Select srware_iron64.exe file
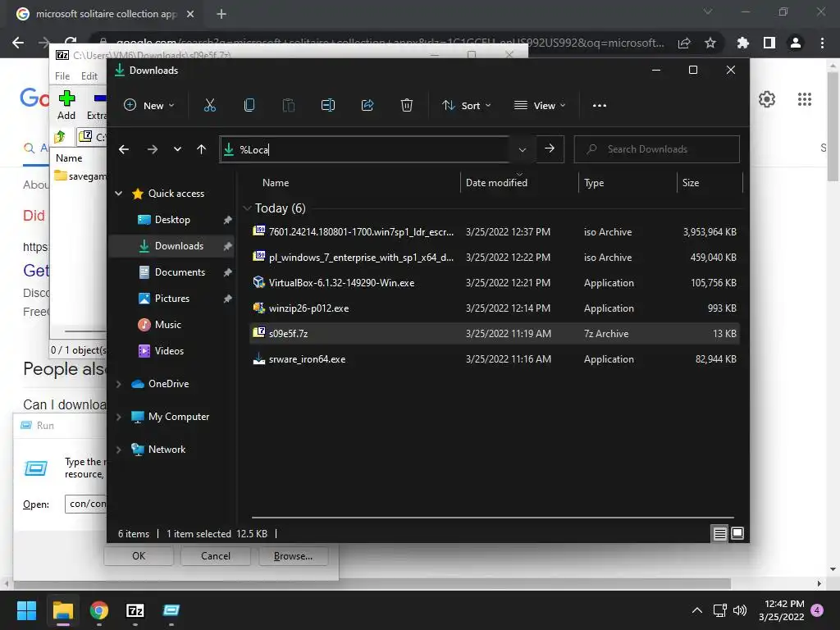840x630 pixels. coord(495,359)
